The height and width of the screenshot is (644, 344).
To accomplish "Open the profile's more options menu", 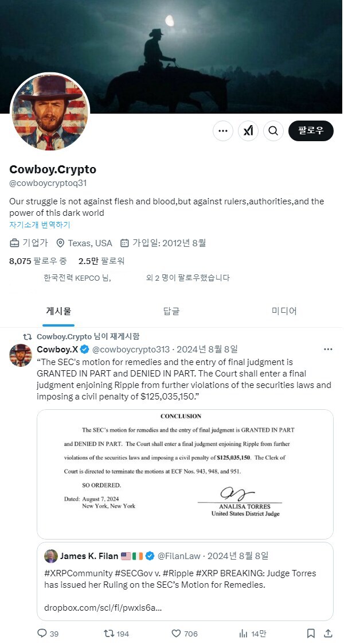I will (223, 131).
